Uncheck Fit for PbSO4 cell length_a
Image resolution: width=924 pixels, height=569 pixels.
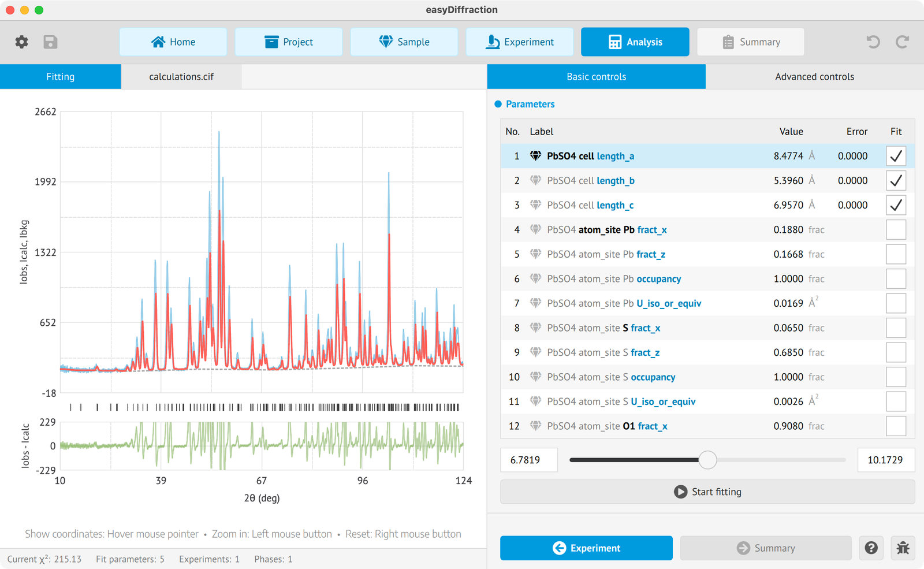896,156
